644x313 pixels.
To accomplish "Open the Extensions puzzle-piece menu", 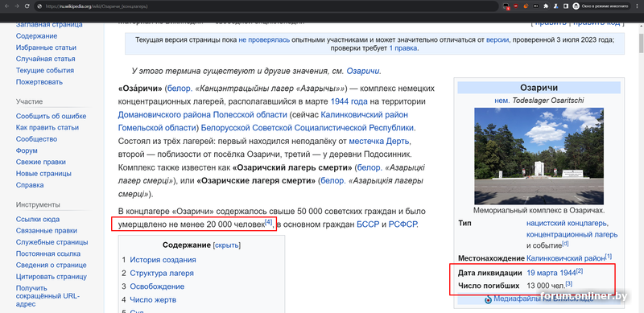I will point(546,6).
